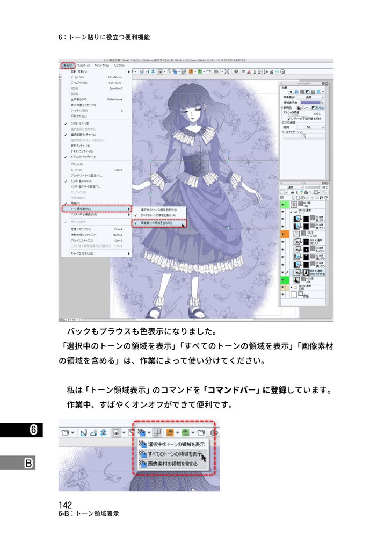Screen dimensions: 392x550
Task: Click モノクロ expression color button
Action: 318,108
